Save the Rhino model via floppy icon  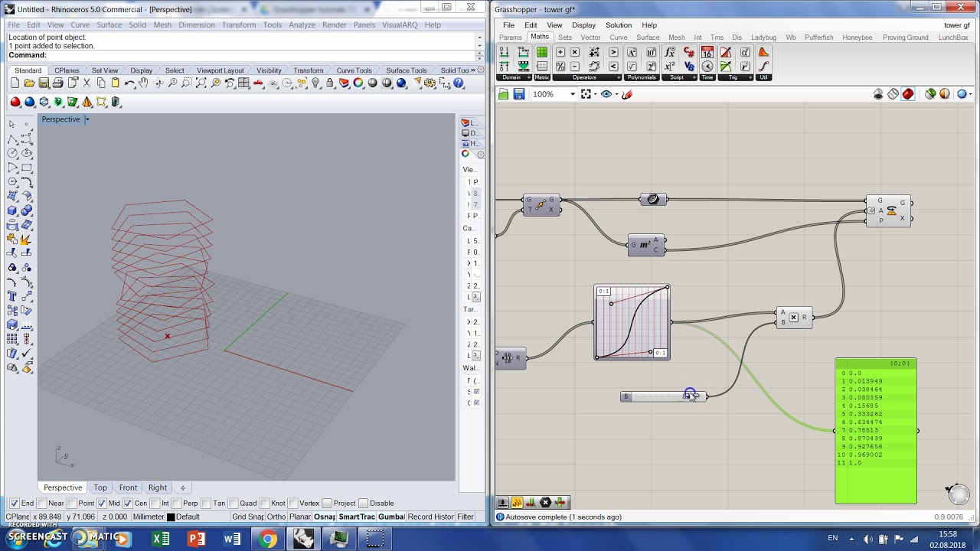(x=44, y=83)
